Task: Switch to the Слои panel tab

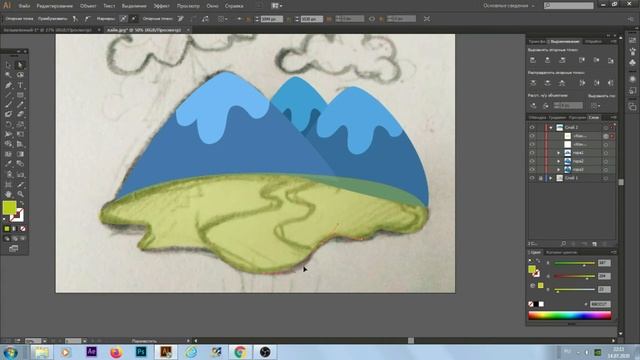Action: coord(594,118)
